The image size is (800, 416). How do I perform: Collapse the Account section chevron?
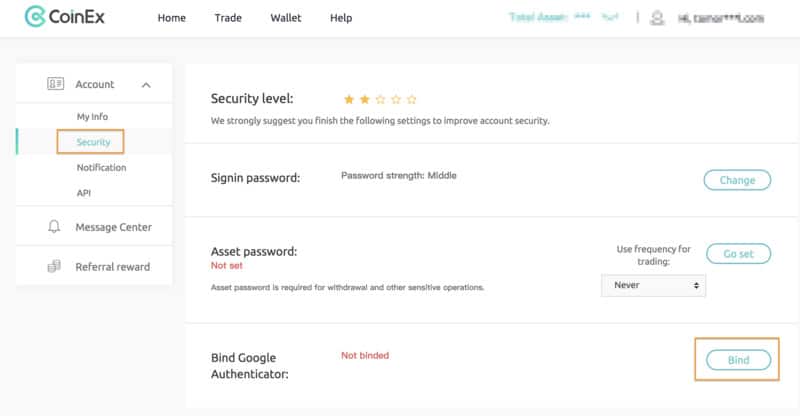click(146, 85)
